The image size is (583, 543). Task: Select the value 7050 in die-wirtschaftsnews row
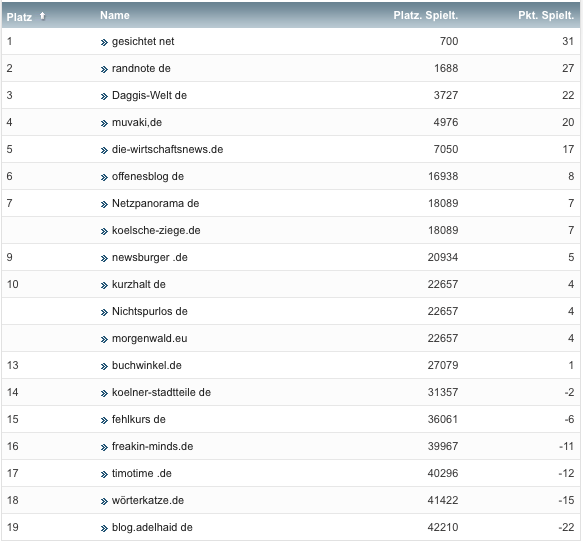tap(446, 149)
